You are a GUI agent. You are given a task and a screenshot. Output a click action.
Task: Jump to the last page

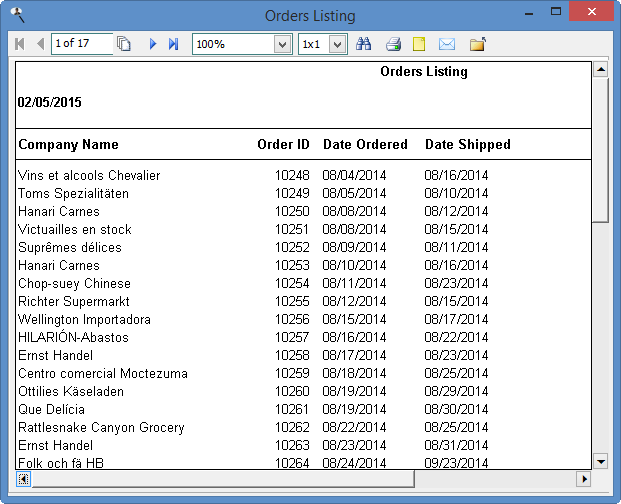tap(173, 44)
